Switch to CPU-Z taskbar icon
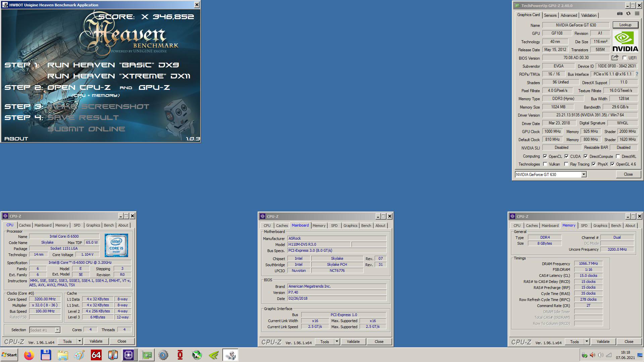 (128, 355)
